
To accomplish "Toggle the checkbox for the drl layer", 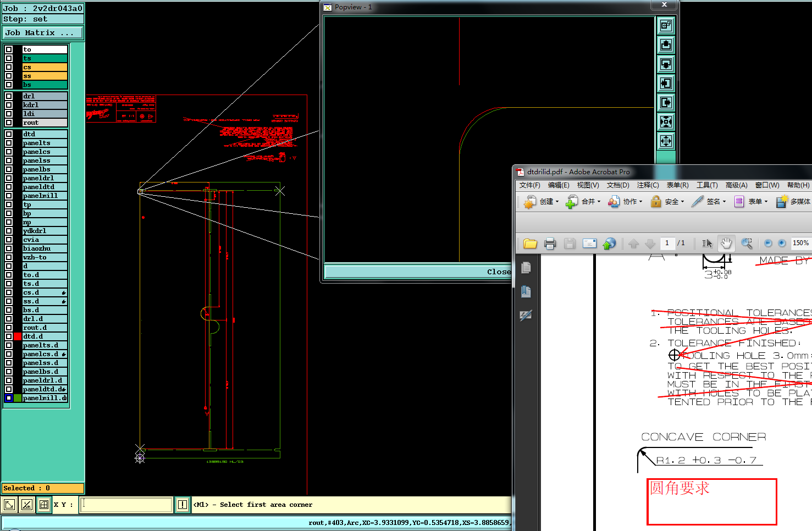I will pyautogui.click(x=9, y=96).
